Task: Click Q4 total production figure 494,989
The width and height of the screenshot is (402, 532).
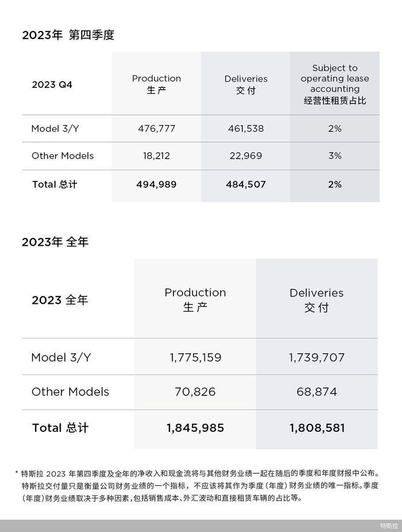Action: pos(156,184)
